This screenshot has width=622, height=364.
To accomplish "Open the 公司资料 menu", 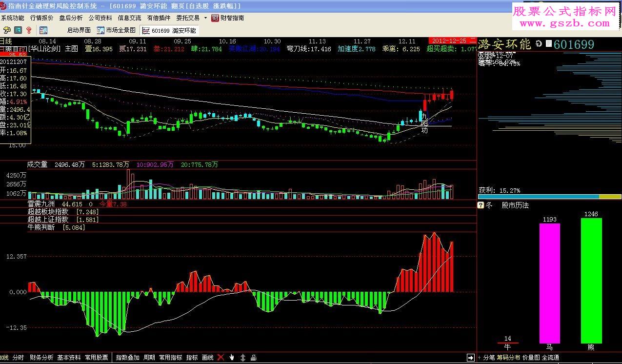I will pyautogui.click(x=100, y=18).
